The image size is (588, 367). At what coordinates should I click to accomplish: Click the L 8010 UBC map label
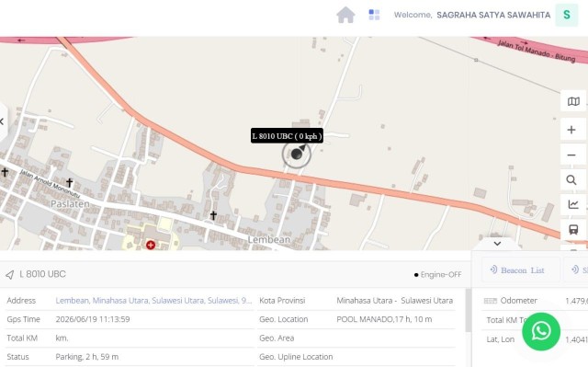287,136
